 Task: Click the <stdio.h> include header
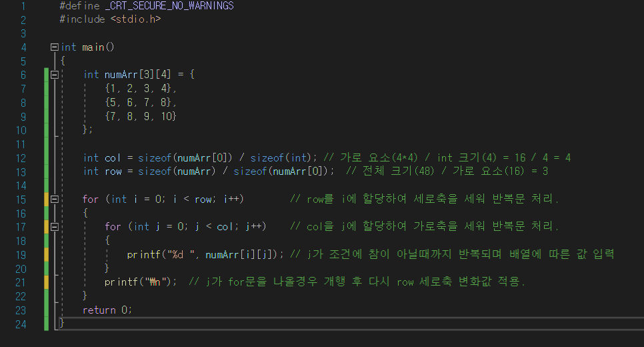click(135, 19)
